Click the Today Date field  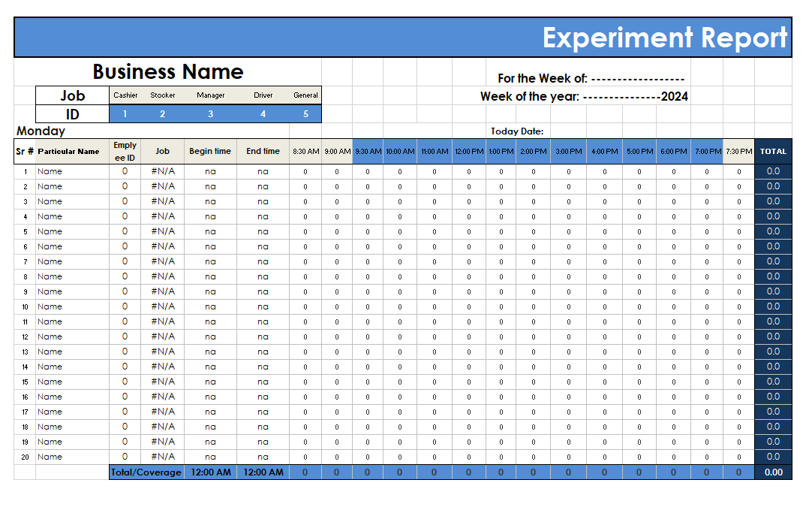[517, 131]
